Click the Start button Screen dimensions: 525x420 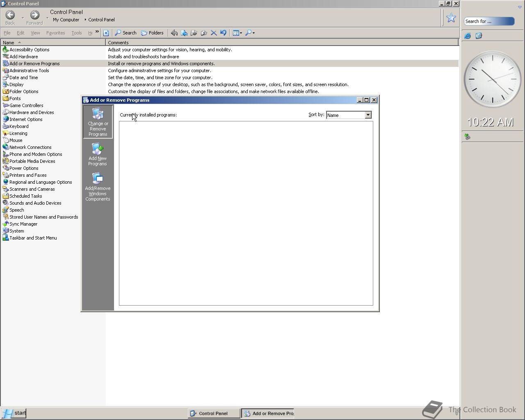click(x=14, y=413)
